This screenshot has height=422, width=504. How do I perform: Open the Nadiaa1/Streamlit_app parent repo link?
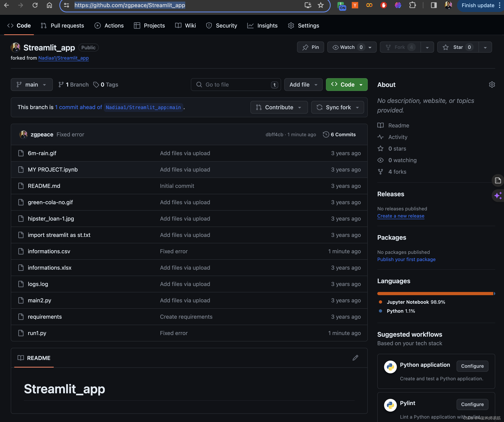63,58
